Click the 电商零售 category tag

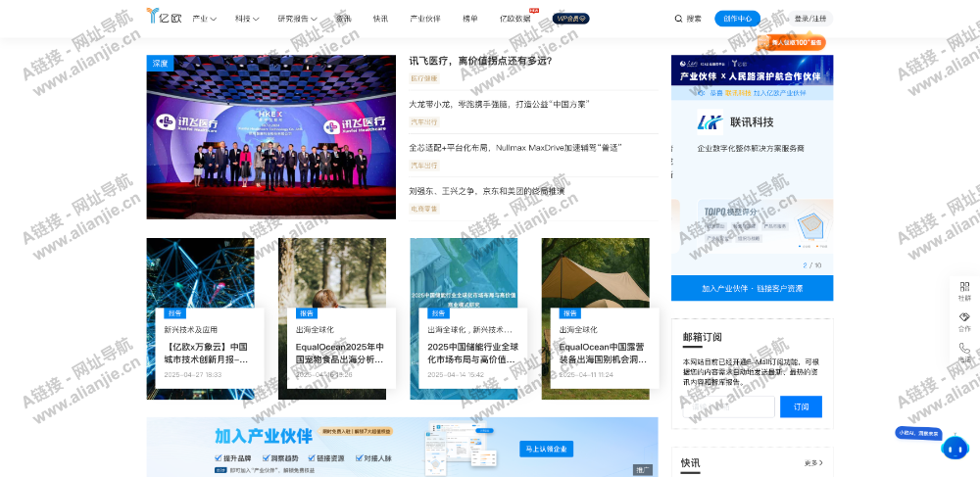pos(424,209)
